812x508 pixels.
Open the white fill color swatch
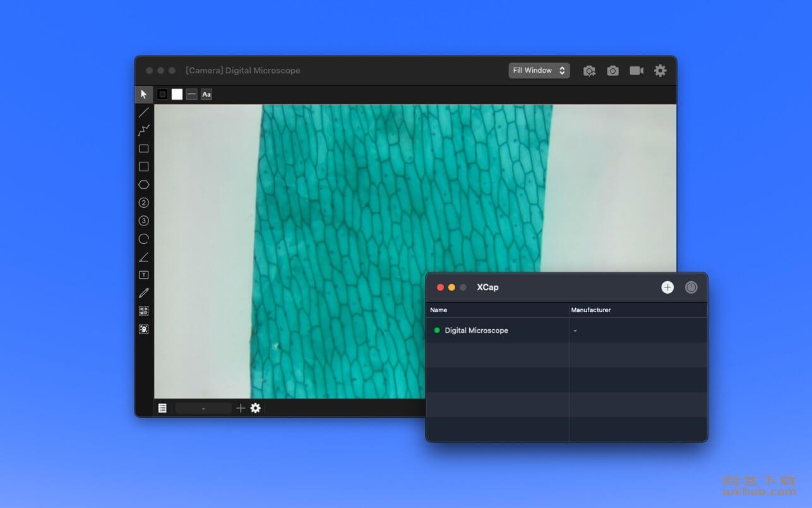coord(177,94)
